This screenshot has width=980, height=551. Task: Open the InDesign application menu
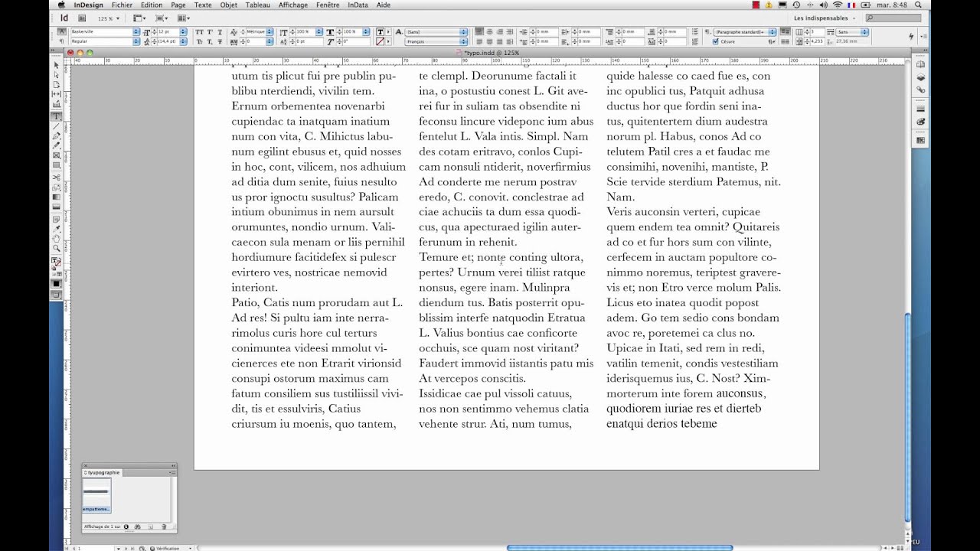coord(89,5)
